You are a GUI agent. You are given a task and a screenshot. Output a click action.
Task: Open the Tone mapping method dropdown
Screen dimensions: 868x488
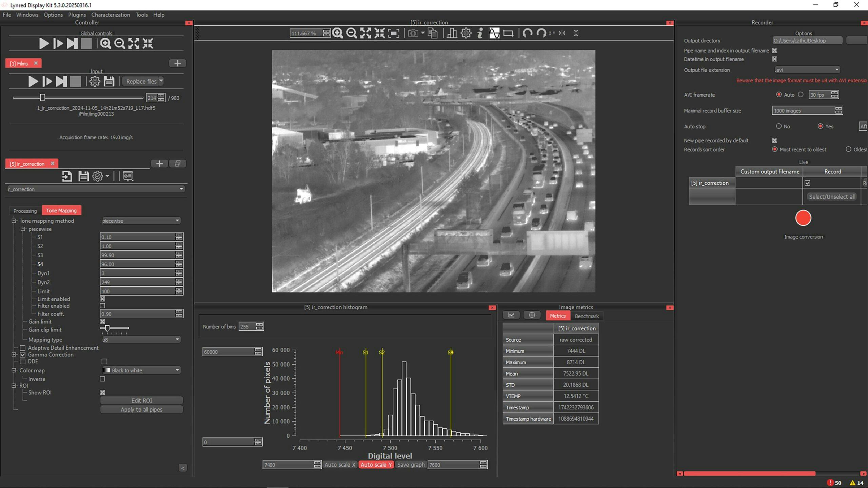tap(141, 221)
